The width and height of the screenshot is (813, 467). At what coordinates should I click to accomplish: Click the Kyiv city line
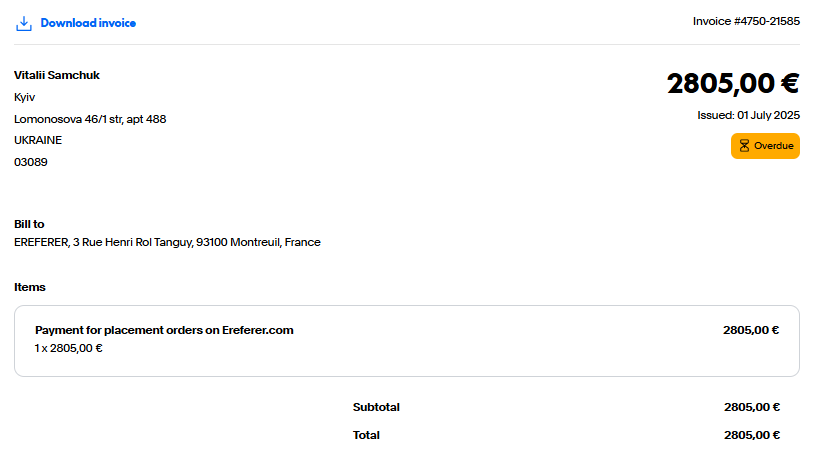coord(24,97)
